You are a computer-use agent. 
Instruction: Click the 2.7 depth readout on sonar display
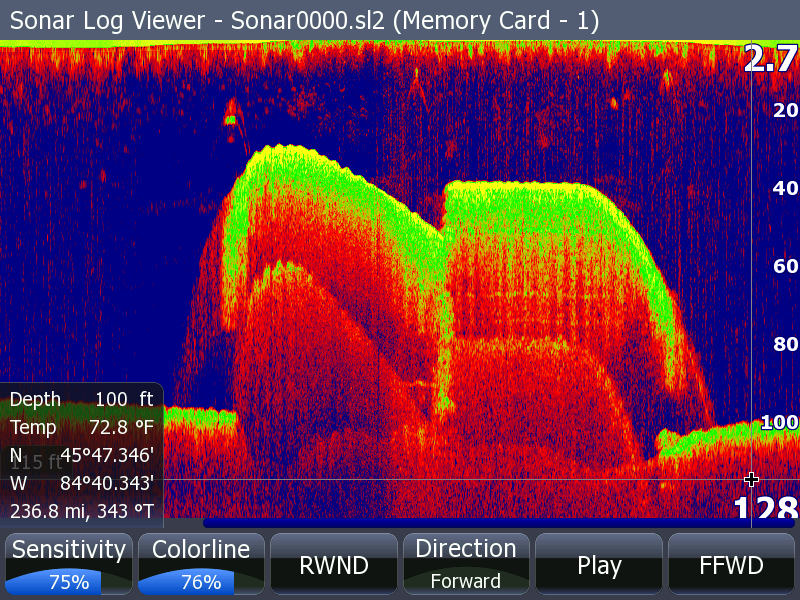click(x=768, y=59)
